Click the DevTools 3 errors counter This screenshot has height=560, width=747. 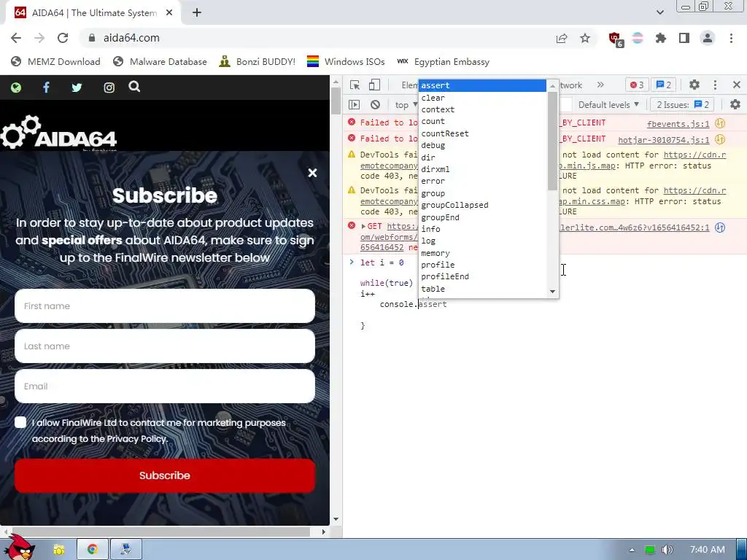tap(637, 85)
